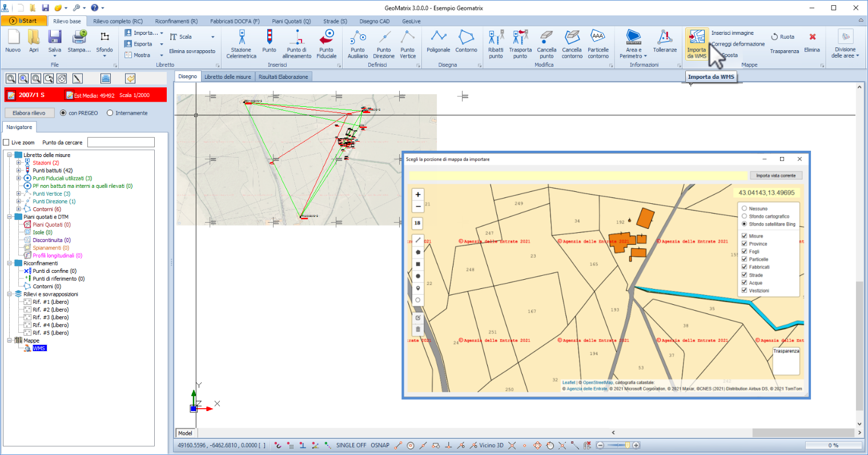
Task: Click the Cancella punto eraser tool
Action: pyautogui.click(x=546, y=43)
